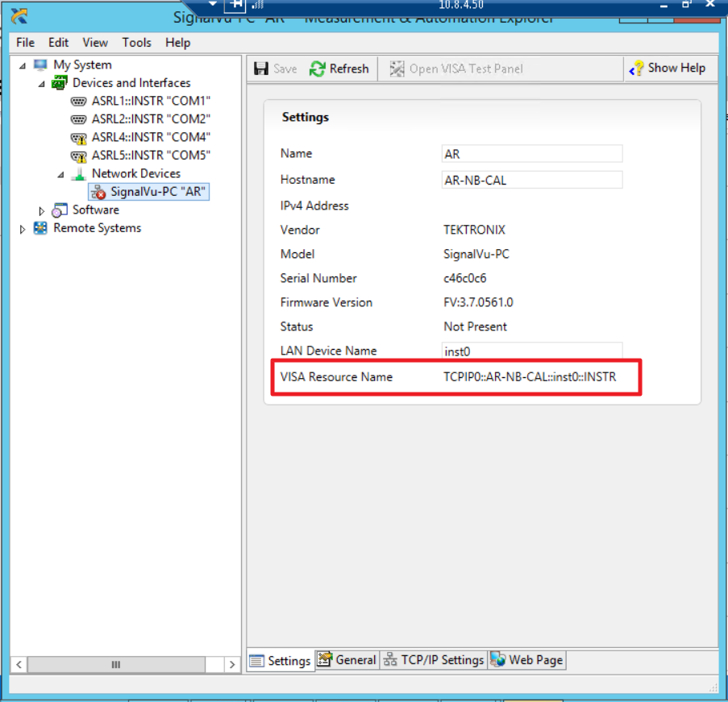Click the NI MAX application logo icon
The height and width of the screenshot is (702, 728).
pos(19,16)
